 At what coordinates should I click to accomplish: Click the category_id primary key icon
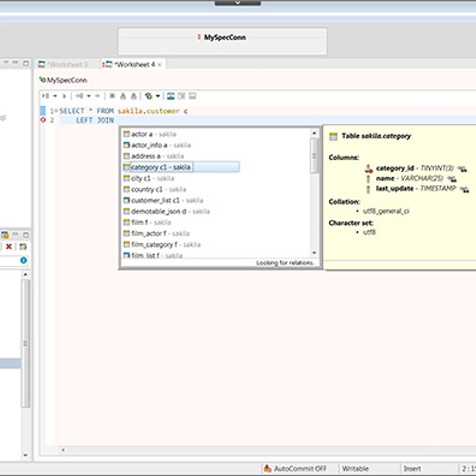[x=369, y=169]
